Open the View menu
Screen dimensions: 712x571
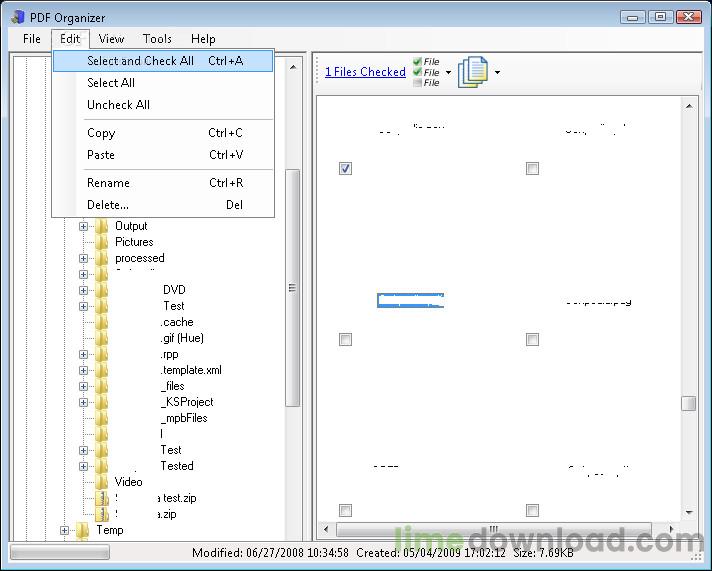coord(111,39)
